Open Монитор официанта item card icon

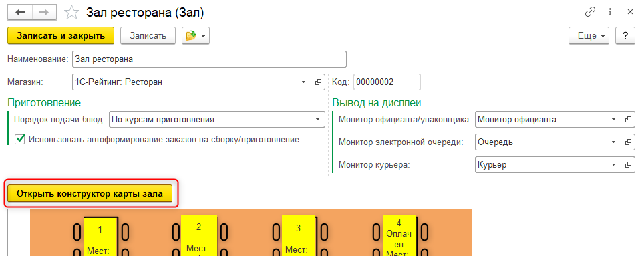coord(628,120)
